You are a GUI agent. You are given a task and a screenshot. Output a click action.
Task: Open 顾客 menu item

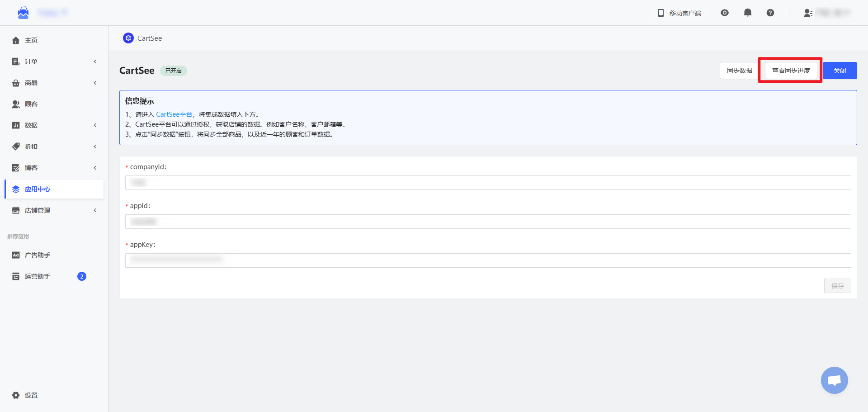pos(54,104)
